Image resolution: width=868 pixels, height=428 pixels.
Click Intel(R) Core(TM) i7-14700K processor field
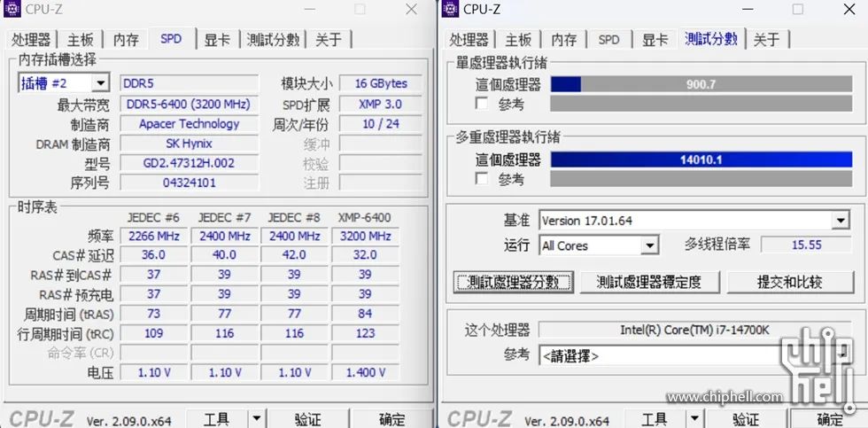pos(694,330)
